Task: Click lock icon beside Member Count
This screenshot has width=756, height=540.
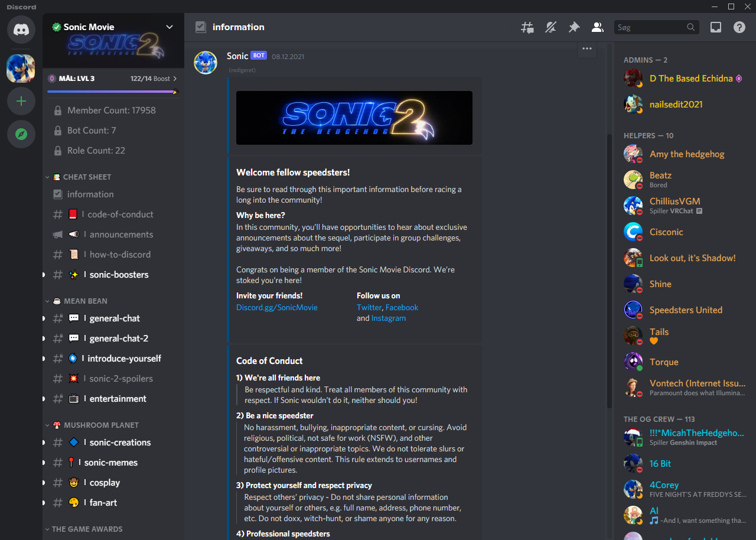Action: 58,110
